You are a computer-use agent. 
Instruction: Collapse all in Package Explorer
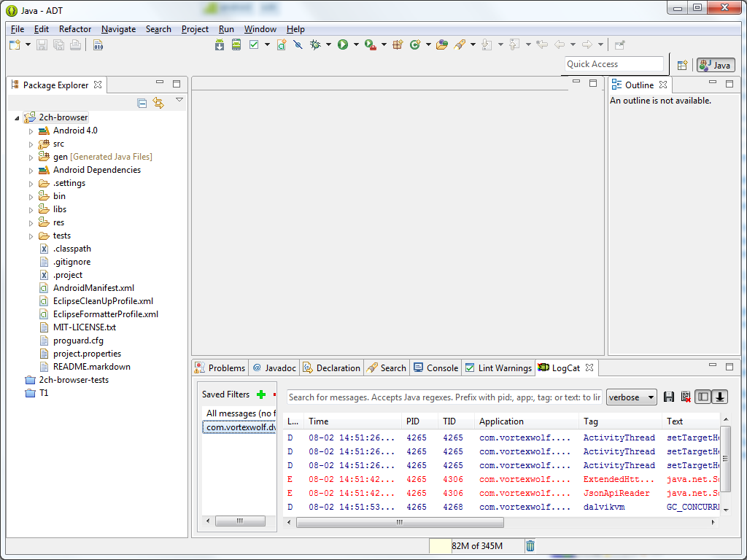click(x=142, y=103)
